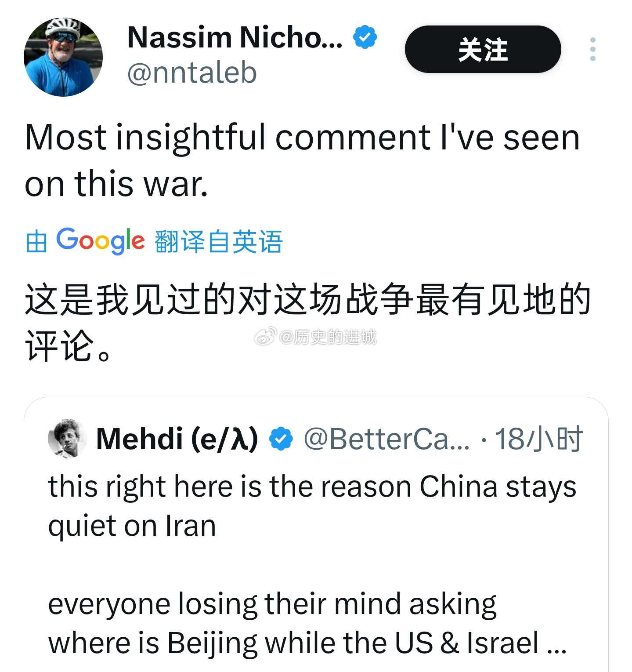The height and width of the screenshot is (672, 632).
Task: Click the 关注 button pill control
Action: pyautogui.click(x=483, y=50)
